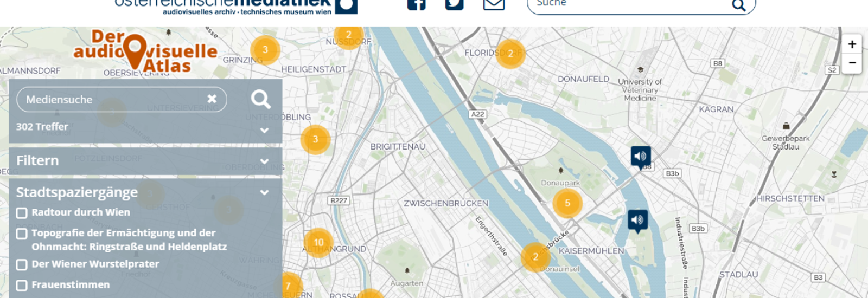
Task: Click Frauenstimmen label
Action: [x=71, y=285]
